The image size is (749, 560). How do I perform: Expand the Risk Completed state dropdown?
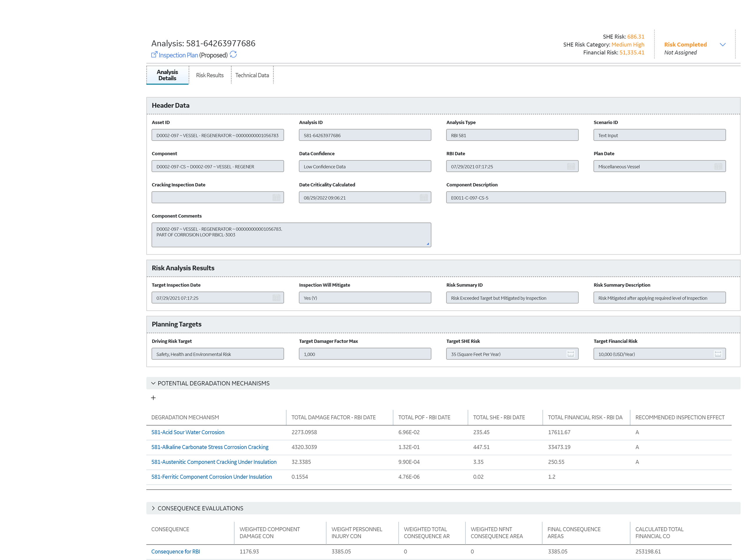point(723,45)
